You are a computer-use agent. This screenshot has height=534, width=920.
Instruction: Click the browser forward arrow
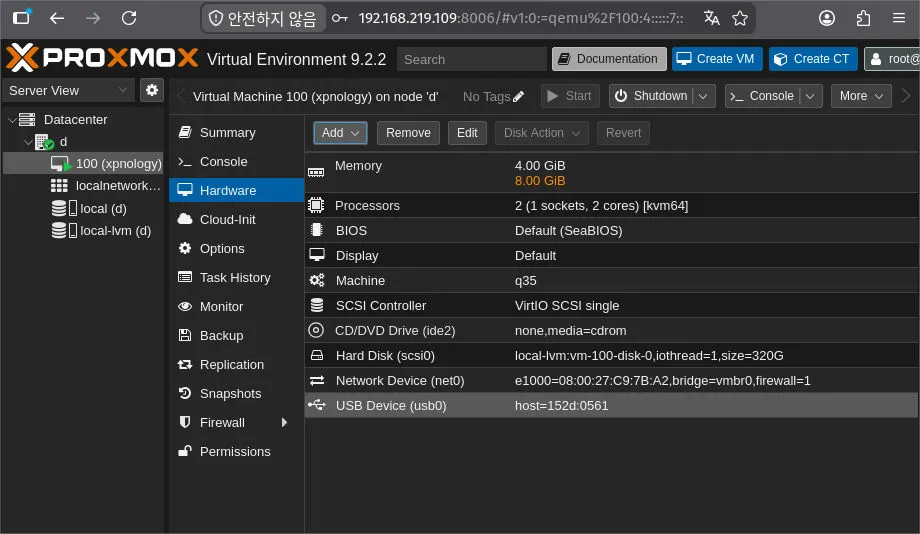93,18
